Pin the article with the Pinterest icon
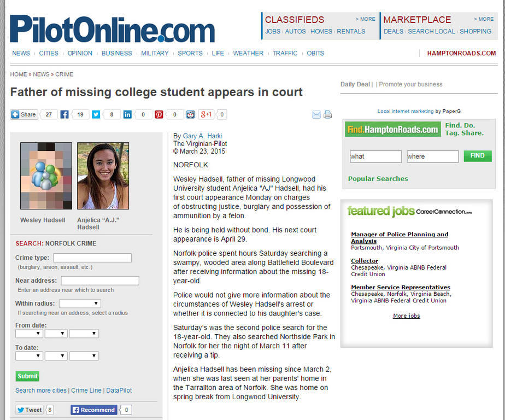The width and height of the screenshot is (505, 420). click(x=159, y=114)
